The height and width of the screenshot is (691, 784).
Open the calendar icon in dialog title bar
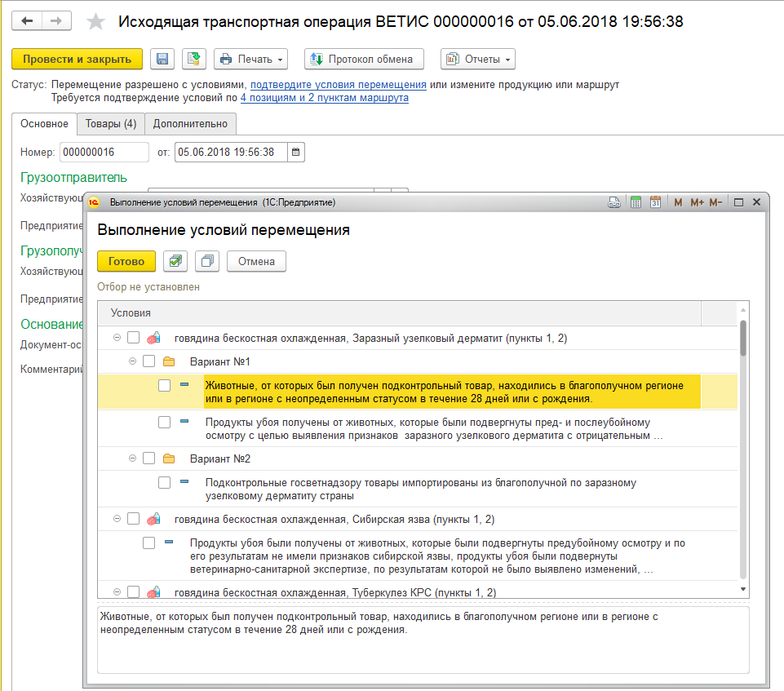coord(654,202)
